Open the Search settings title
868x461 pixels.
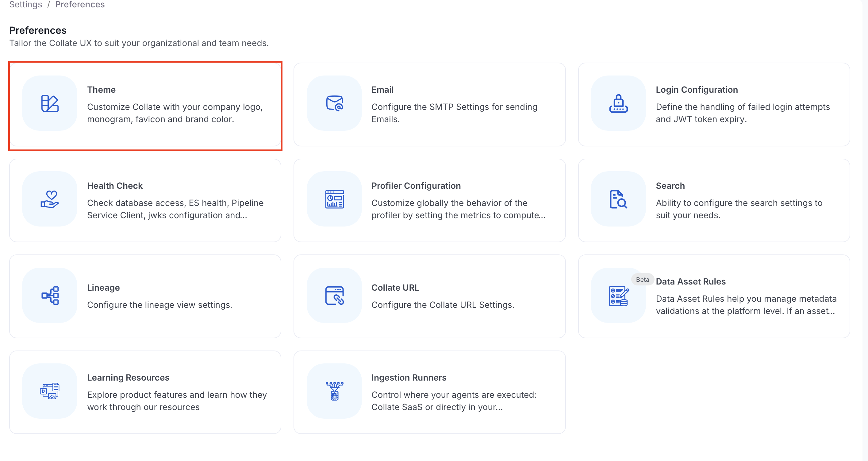pyautogui.click(x=670, y=186)
